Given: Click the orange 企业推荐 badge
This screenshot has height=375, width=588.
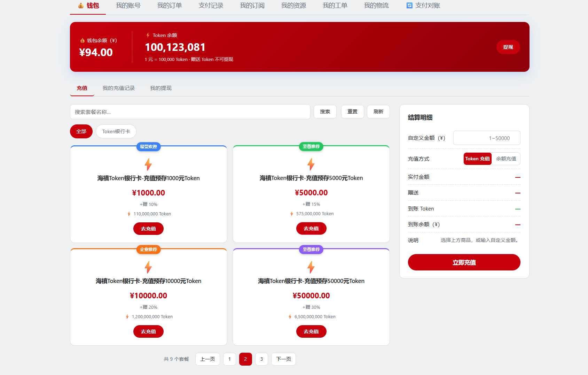Looking at the screenshot, I should pos(148,250).
